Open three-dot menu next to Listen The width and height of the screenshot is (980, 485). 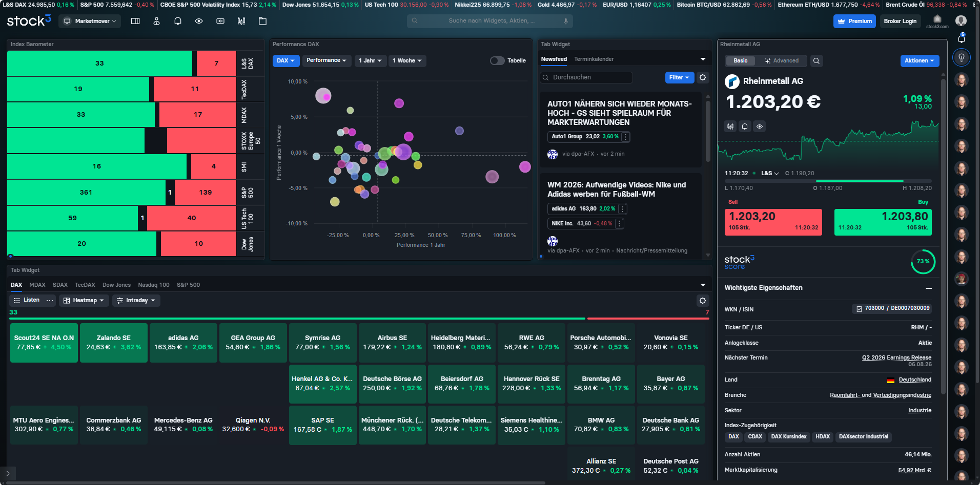pos(50,301)
